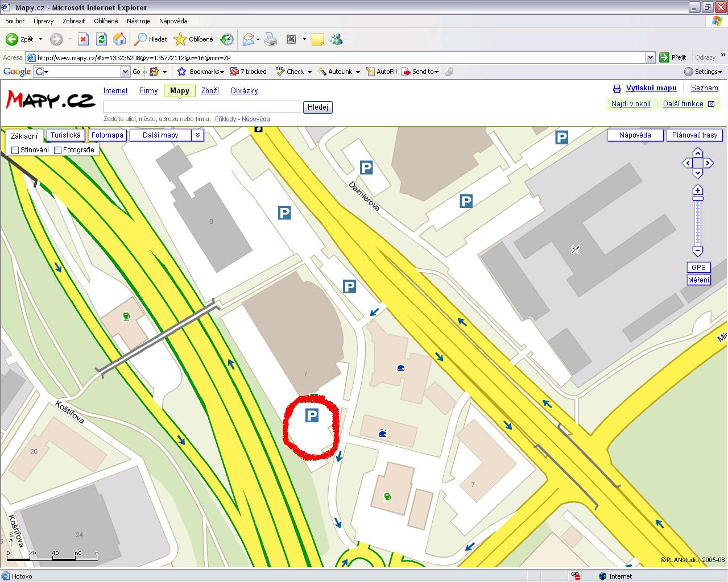Expand the Další funkce options

[710, 104]
